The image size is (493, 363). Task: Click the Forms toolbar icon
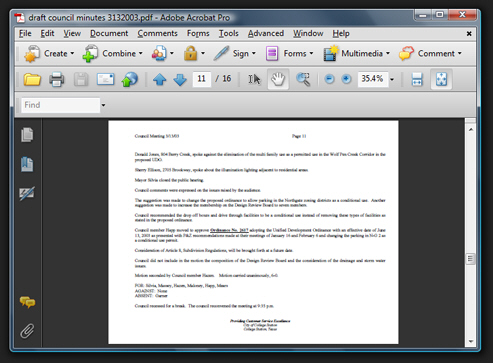272,53
